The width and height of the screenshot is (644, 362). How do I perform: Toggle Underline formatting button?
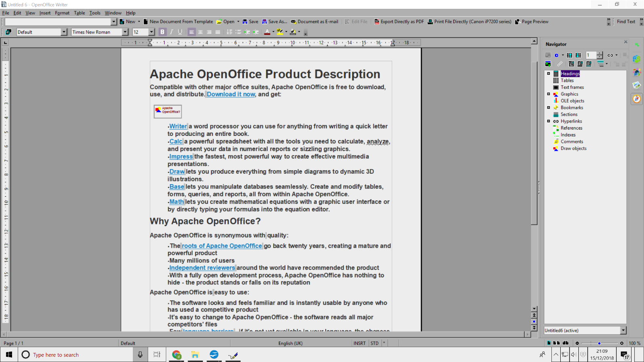pos(180,32)
